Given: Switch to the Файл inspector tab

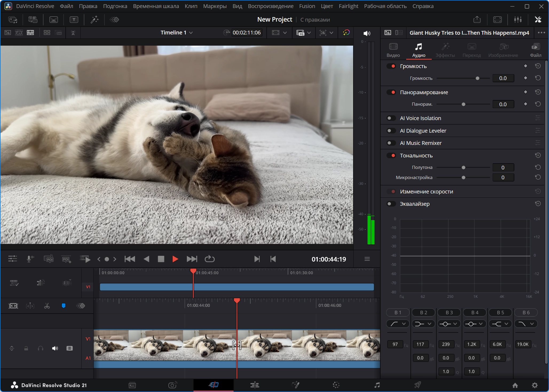Looking at the screenshot, I should pyautogui.click(x=536, y=50).
